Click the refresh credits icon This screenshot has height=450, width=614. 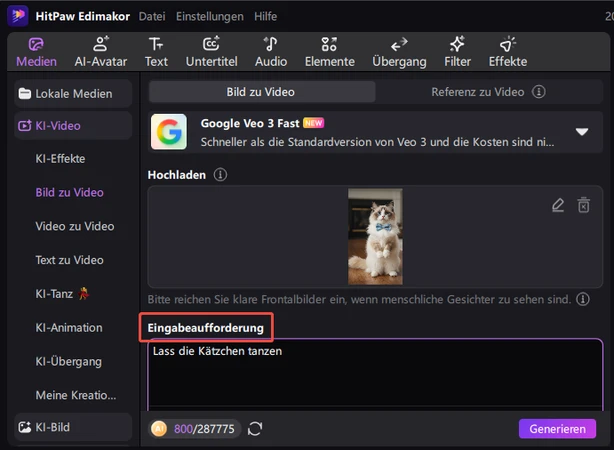[x=255, y=429]
